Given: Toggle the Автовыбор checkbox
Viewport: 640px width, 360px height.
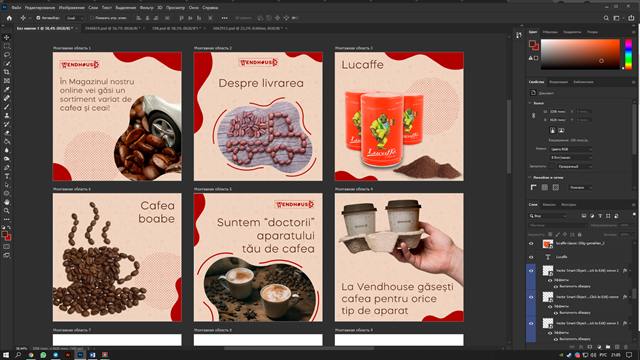Looking at the screenshot, I should (x=38, y=18).
